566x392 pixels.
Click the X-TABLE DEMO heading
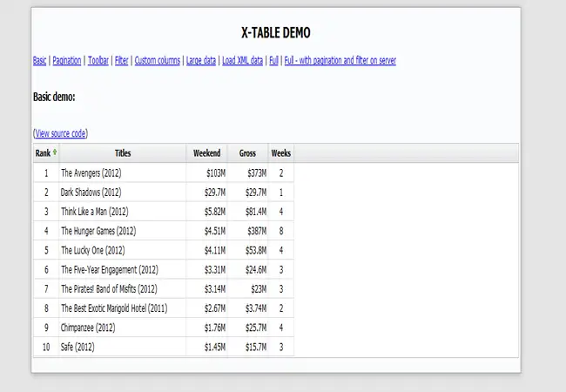coord(276,33)
